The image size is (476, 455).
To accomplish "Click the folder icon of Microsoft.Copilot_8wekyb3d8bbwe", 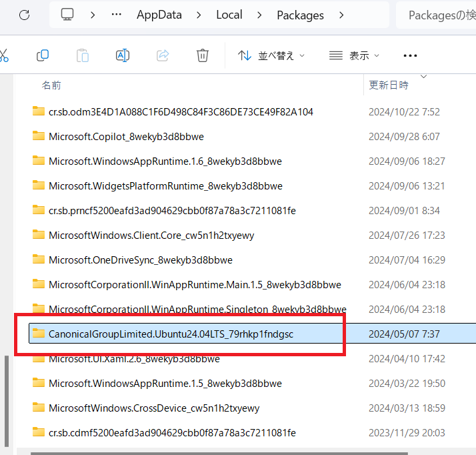I will [39, 136].
